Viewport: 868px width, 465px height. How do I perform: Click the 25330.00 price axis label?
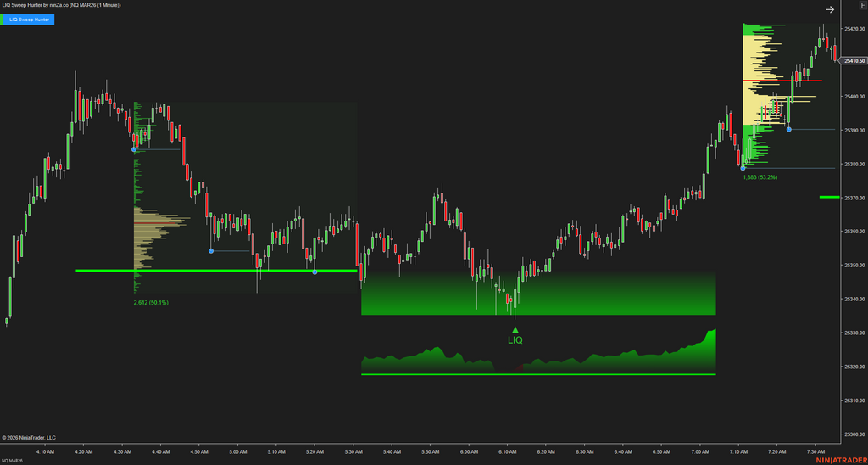(x=853, y=333)
